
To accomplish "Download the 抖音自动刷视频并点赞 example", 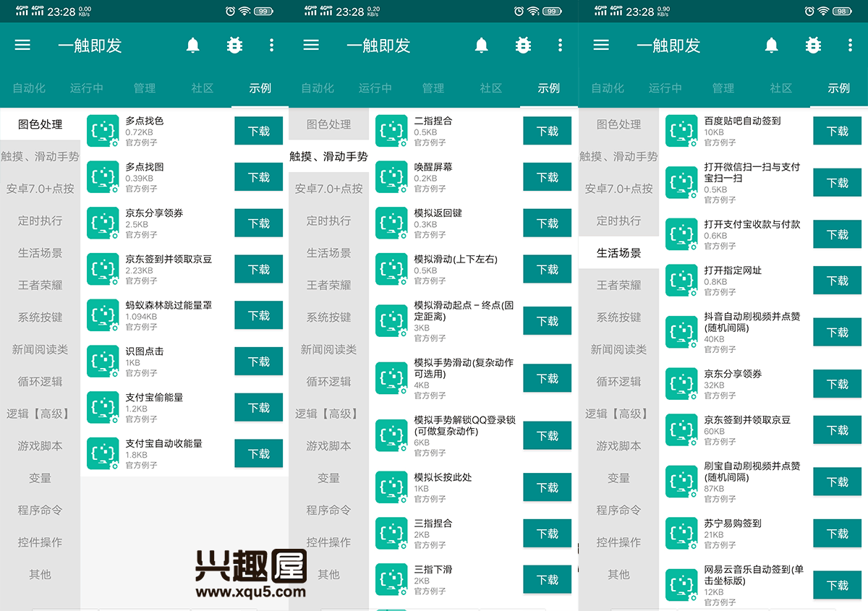I will 838,332.
